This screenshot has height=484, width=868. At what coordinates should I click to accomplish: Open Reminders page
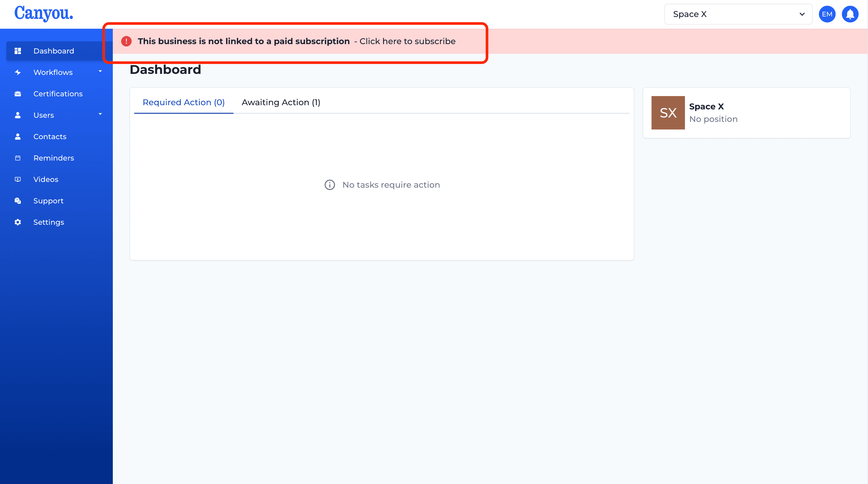click(x=59, y=158)
